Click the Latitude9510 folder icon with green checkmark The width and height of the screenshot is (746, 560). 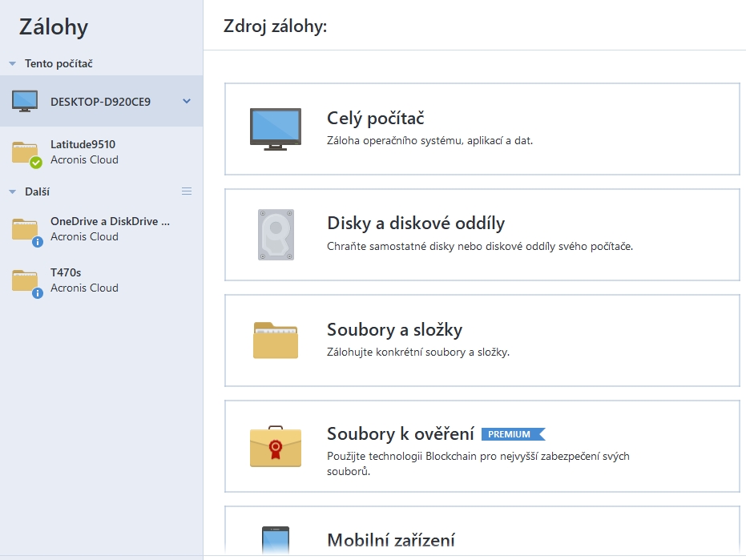[x=26, y=152]
